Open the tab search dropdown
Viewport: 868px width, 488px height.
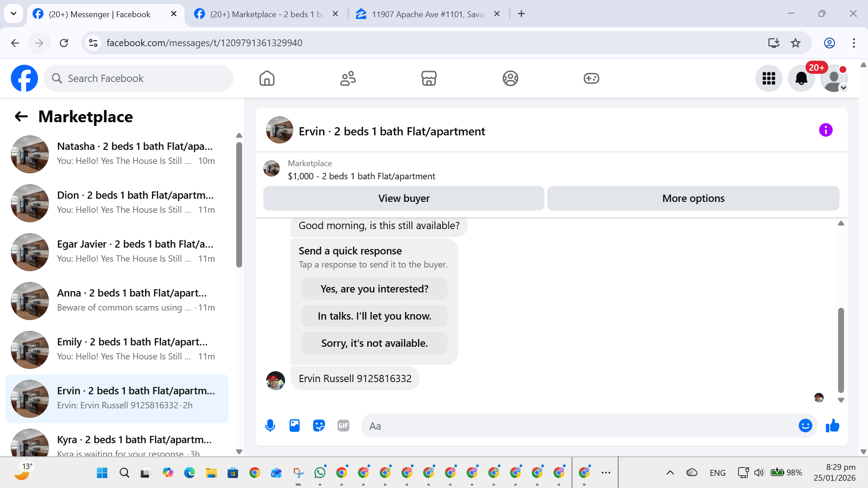tap(14, 14)
